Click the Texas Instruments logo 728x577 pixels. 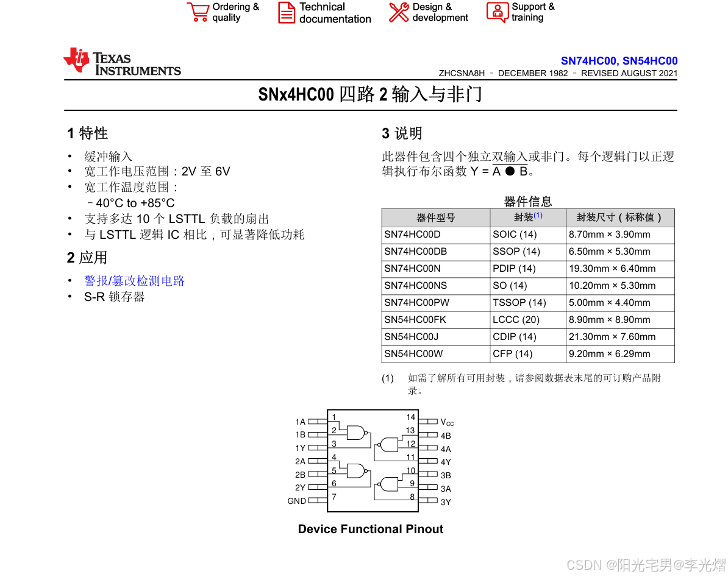tap(122, 61)
